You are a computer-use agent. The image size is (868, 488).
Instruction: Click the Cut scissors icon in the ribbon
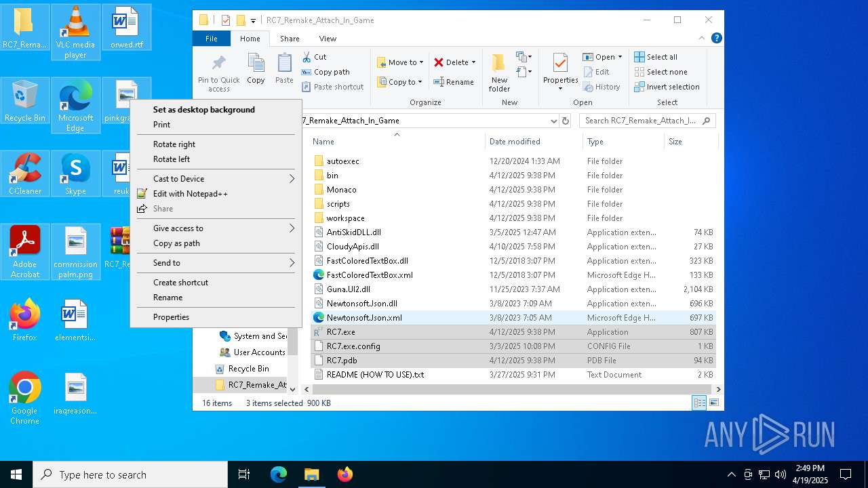click(x=307, y=57)
